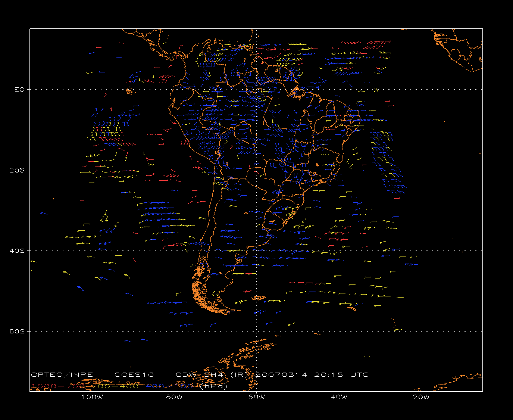Click the 60S latitude label

tap(17, 332)
